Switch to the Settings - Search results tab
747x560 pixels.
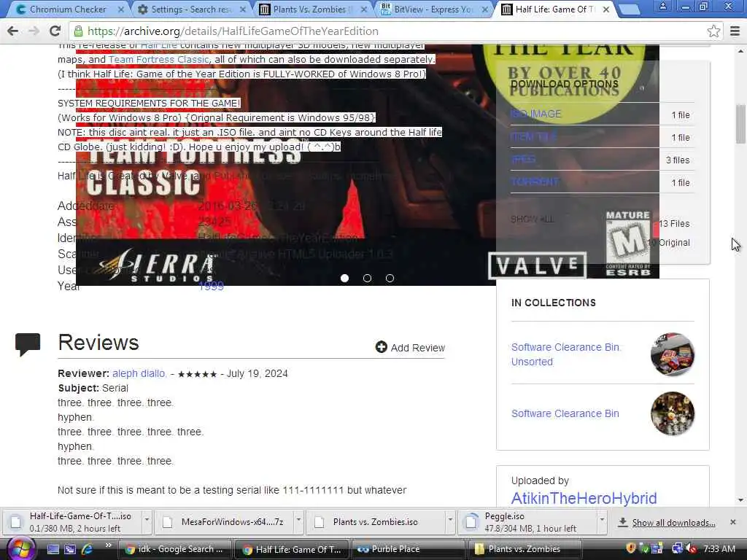click(190, 9)
